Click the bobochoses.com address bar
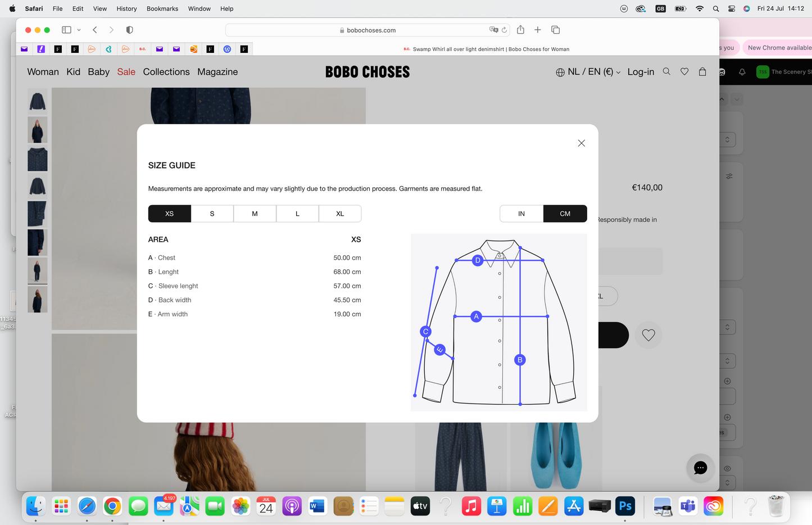This screenshot has height=525, width=812. pos(368,30)
